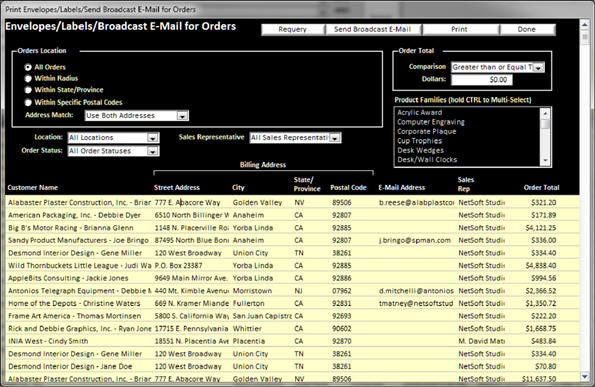Click American Packaging, Inc. - Debbie Dyer

(74, 215)
